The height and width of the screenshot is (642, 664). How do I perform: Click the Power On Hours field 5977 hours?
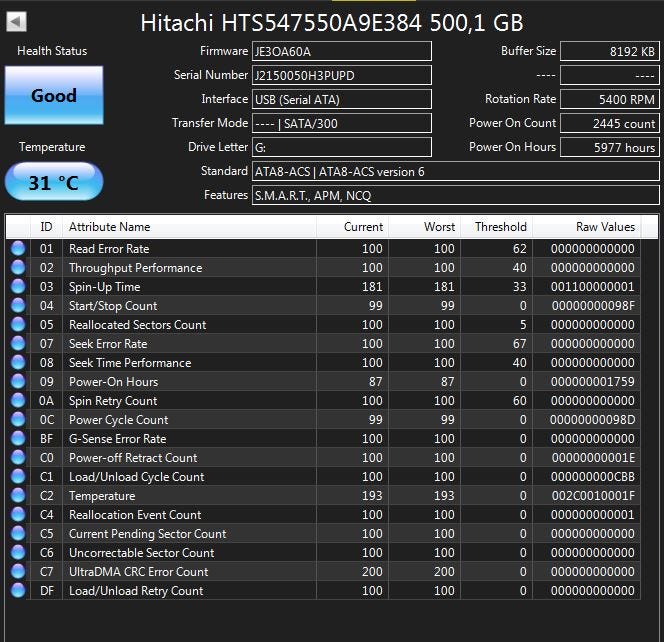click(610, 147)
